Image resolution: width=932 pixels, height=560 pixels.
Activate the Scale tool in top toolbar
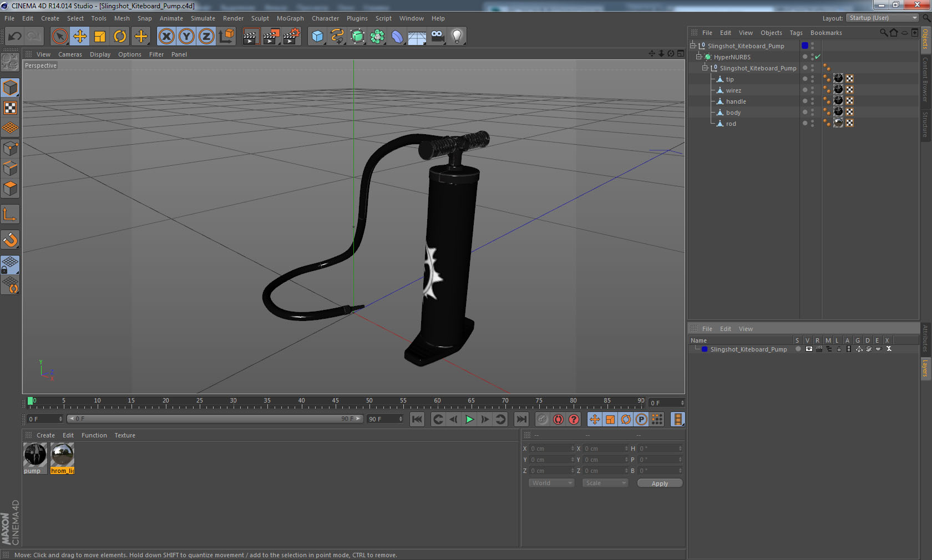tap(100, 37)
